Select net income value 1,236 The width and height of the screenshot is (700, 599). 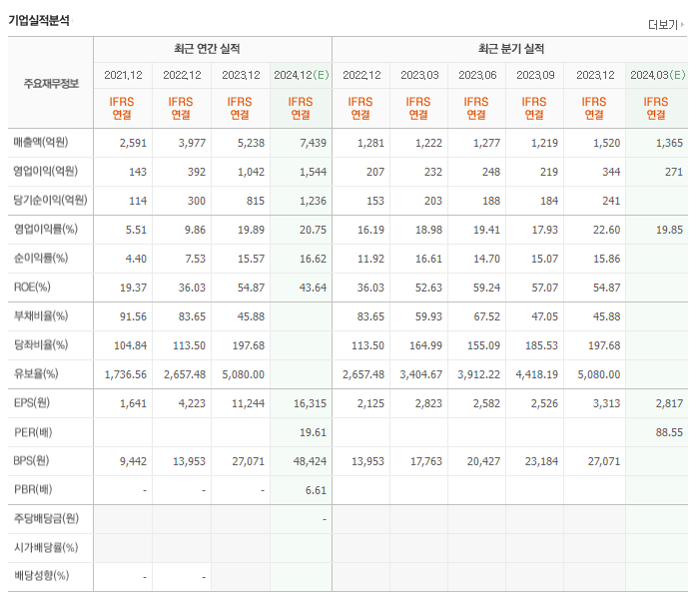pyautogui.click(x=313, y=202)
